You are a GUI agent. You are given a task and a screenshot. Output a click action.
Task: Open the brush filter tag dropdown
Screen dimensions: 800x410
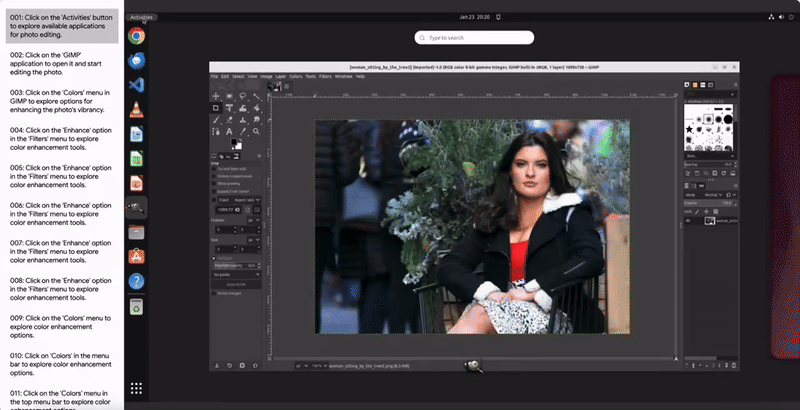coord(710,95)
